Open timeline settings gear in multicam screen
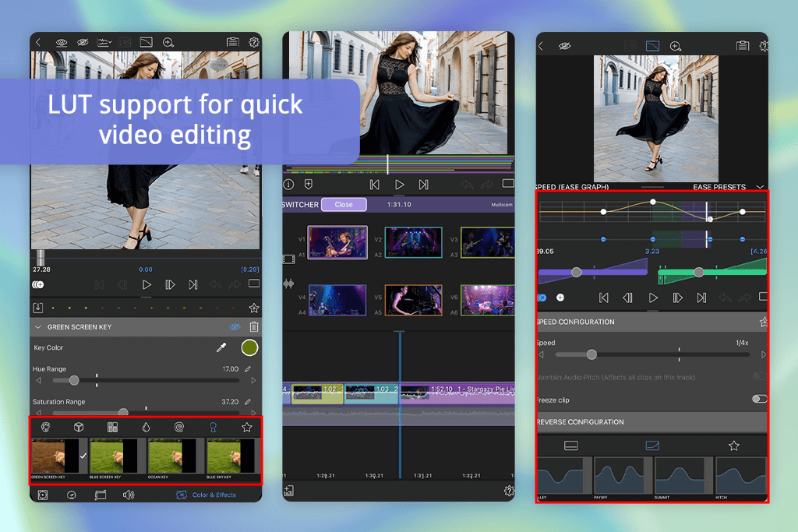798x532 pixels. coord(508,491)
